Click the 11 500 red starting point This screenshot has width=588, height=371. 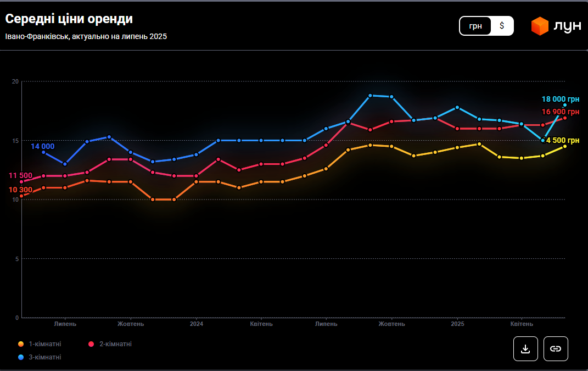(x=22, y=181)
